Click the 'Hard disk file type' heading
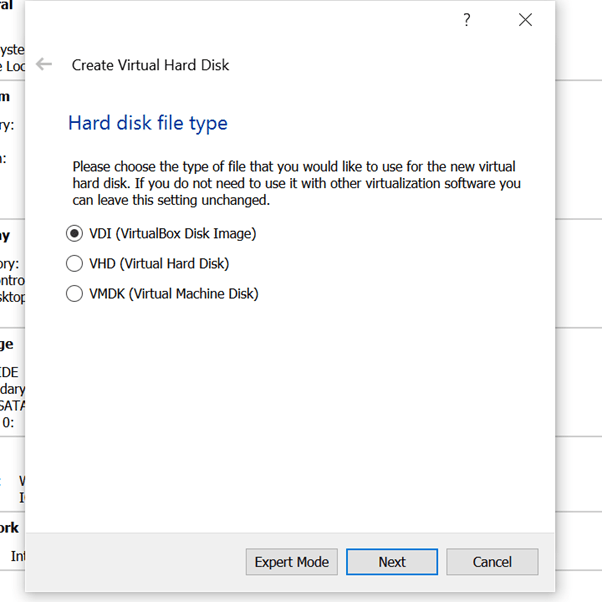The width and height of the screenshot is (602, 602). point(148,123)
